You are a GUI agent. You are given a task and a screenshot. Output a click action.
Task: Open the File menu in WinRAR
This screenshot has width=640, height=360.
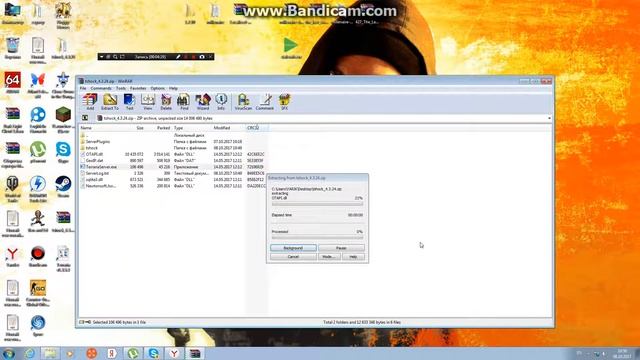coord(83,88)
